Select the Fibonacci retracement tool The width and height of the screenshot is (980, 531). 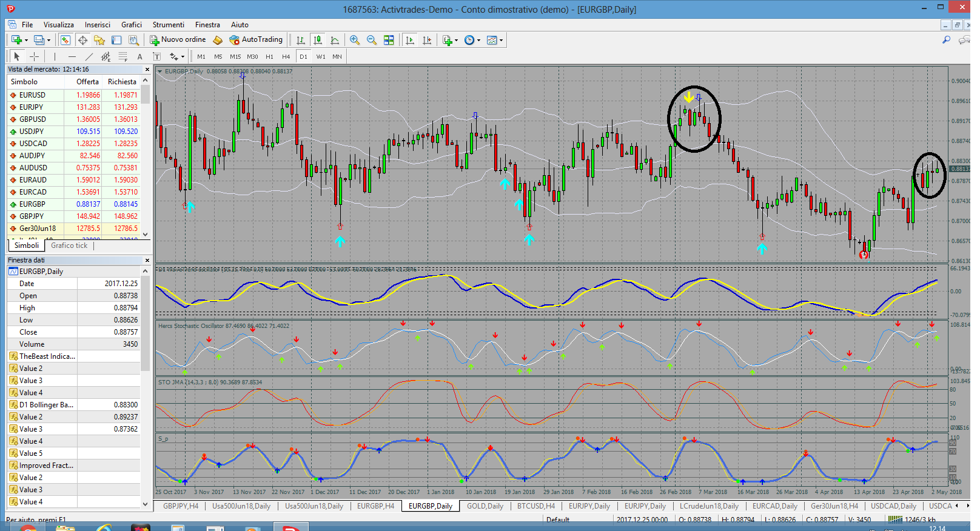pyautogui.click(x=122, y=56)
